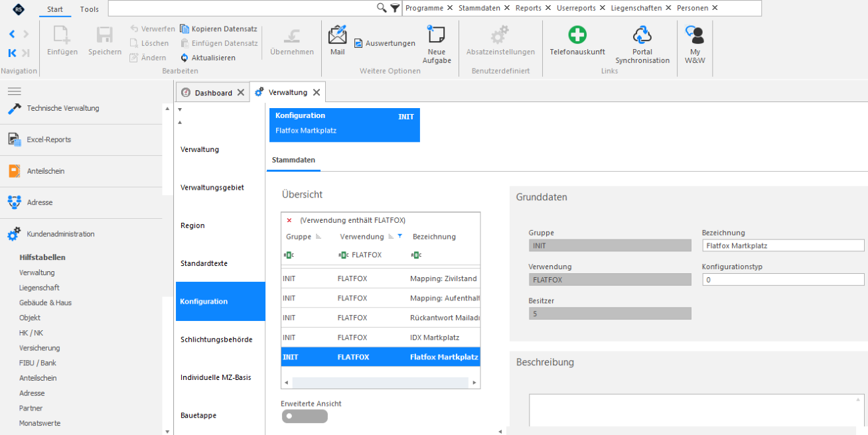868x435 pixels.
Task: Select the Stammdaten tab
Action: tap(293, 160)
